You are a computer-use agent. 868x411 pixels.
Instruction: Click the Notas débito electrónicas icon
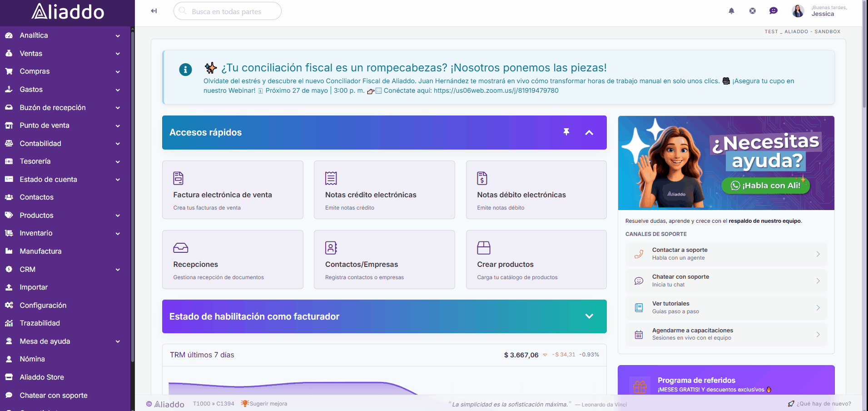pyautogui.click(x=482, y=178)
